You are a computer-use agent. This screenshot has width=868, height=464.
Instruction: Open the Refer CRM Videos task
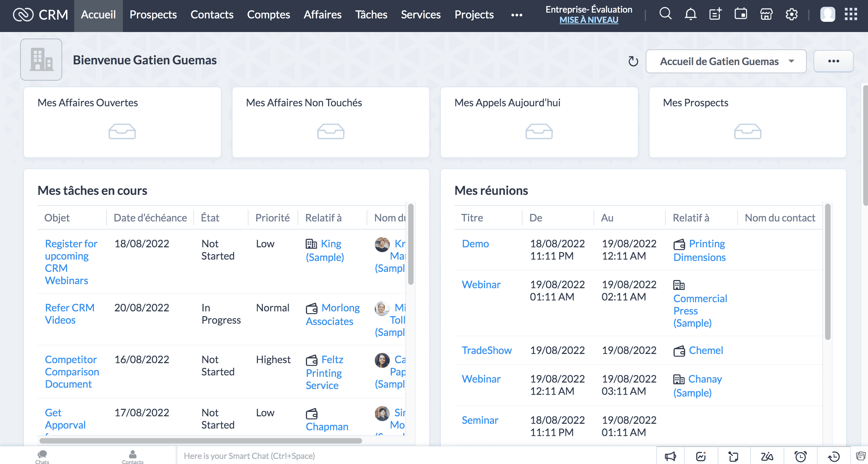point(69,313)
